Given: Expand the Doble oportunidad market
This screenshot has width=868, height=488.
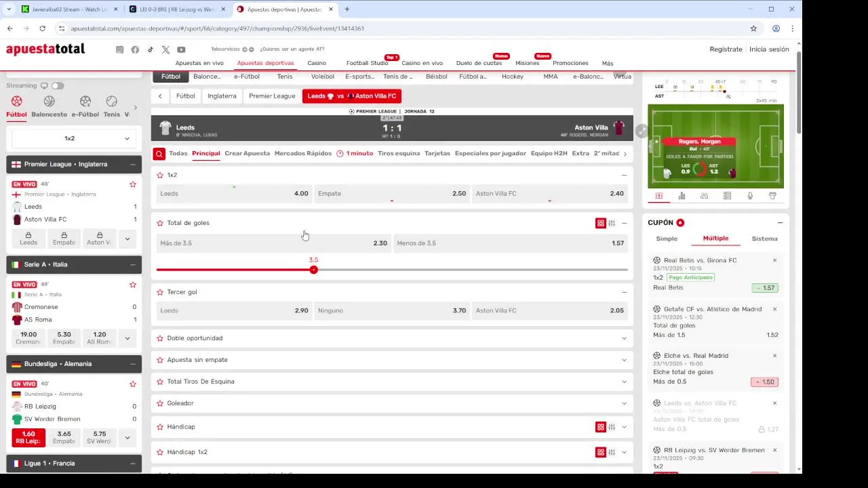Looking at the screenshot, I should point(624,338).
